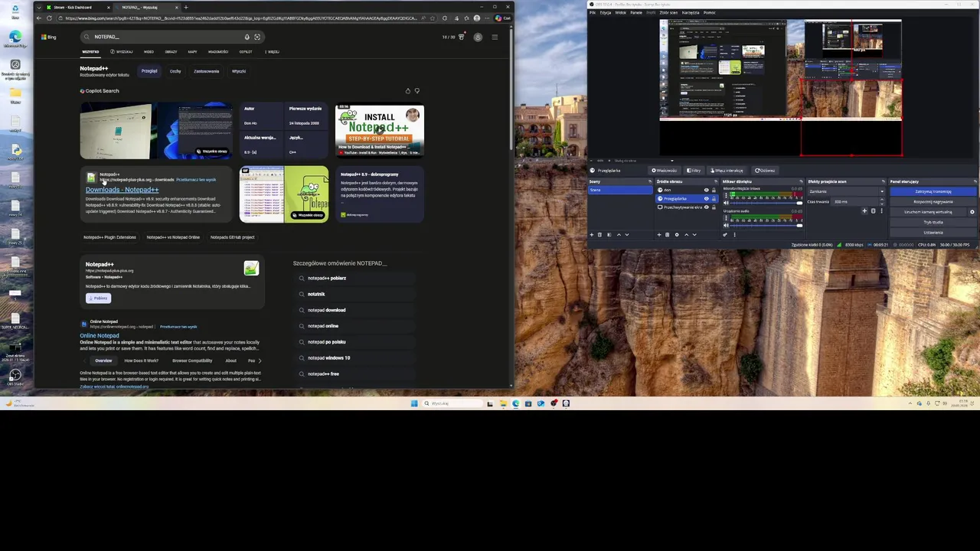Expand Bing WIĘCEJ search categories
This screenshot has height=551, width=980.
coord(273,52)
